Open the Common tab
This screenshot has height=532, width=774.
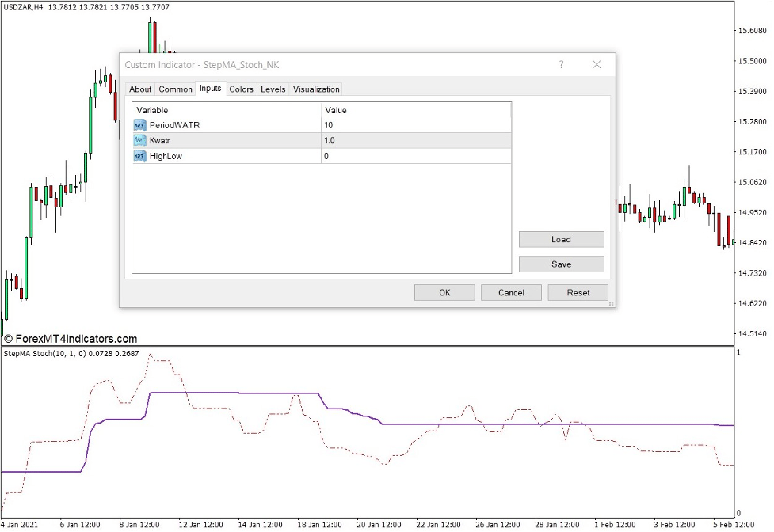(174, 89)
